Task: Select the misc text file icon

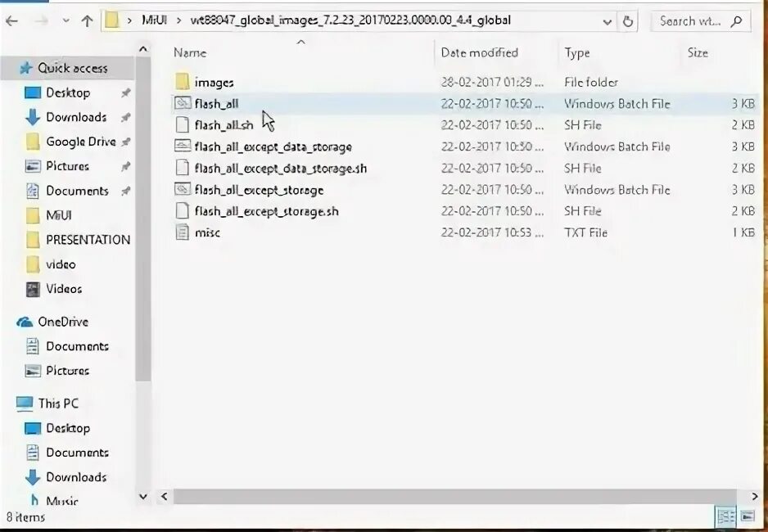Action: tap(183, 232)
